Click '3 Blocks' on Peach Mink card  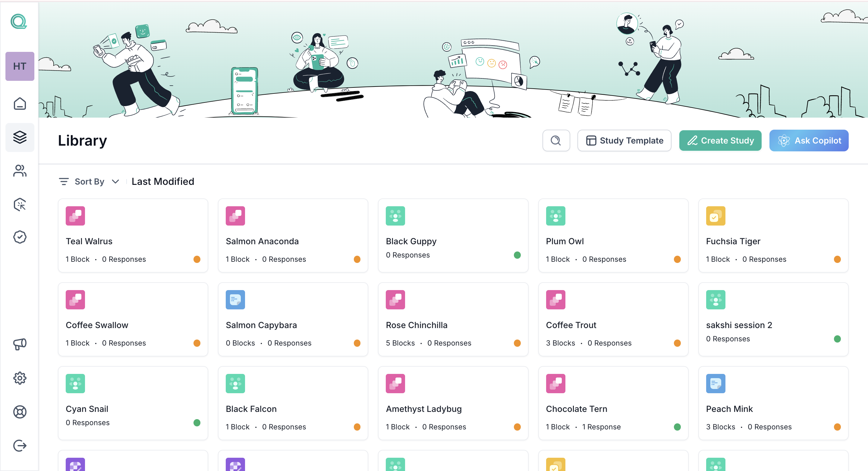(x=720, y=427)
